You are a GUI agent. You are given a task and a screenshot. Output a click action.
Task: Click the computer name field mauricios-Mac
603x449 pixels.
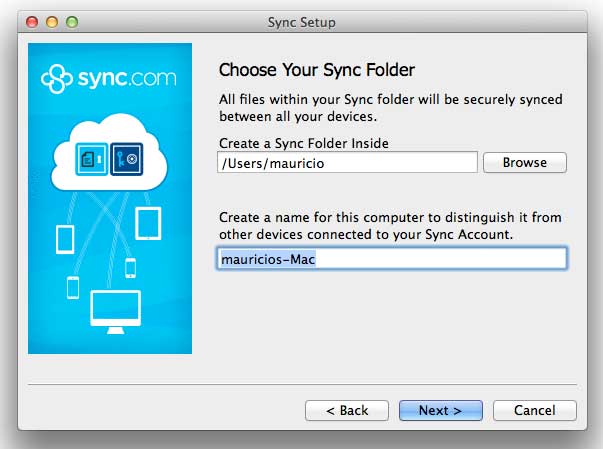click(x=392, y=259)
